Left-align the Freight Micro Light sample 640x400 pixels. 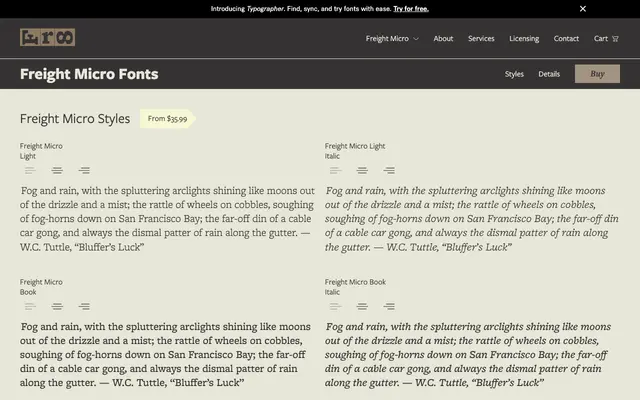click(30, 171)
